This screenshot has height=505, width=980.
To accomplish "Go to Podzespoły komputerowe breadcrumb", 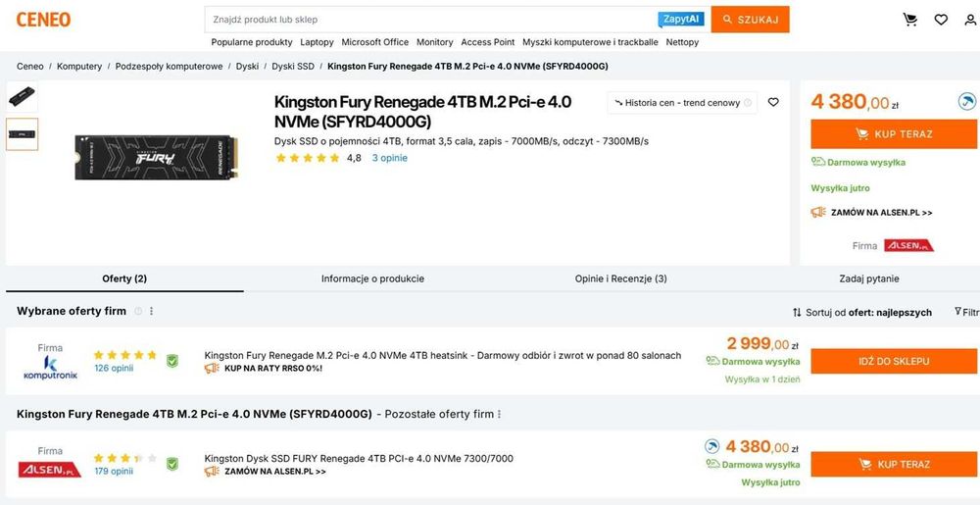I will tap(169, 67).
